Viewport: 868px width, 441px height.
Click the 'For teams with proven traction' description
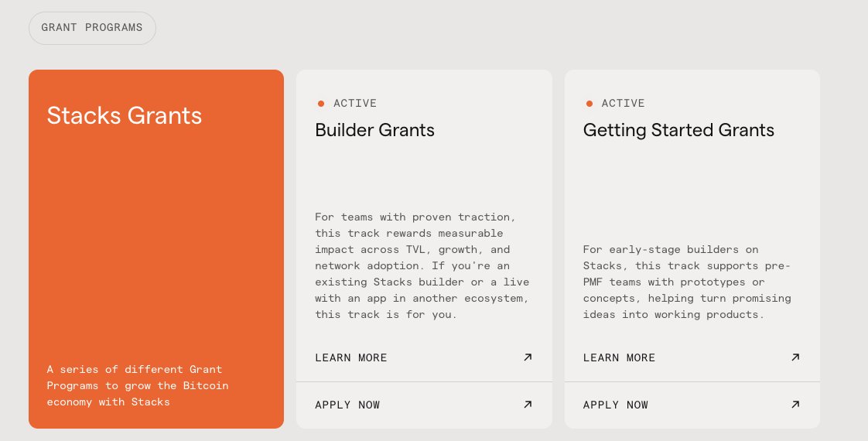[422, 265]
